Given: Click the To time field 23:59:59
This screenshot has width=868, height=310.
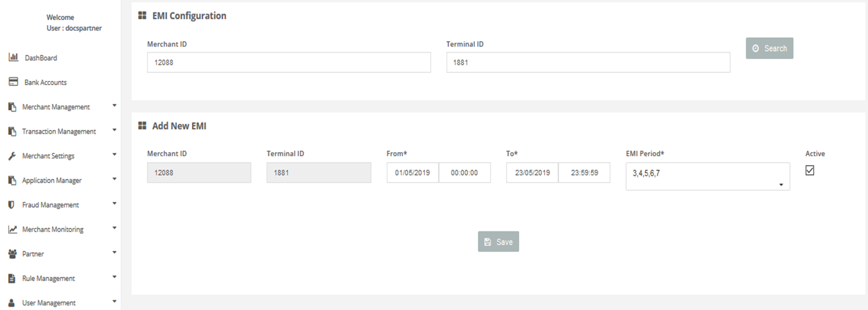Looking at the screenshot, I should point(584,173).
